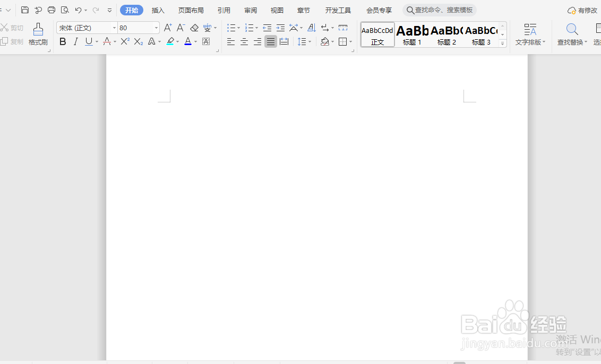Open the 开发工具 (Developer) tab
This screenshot has height=364, width=601.
pos(338,10)
